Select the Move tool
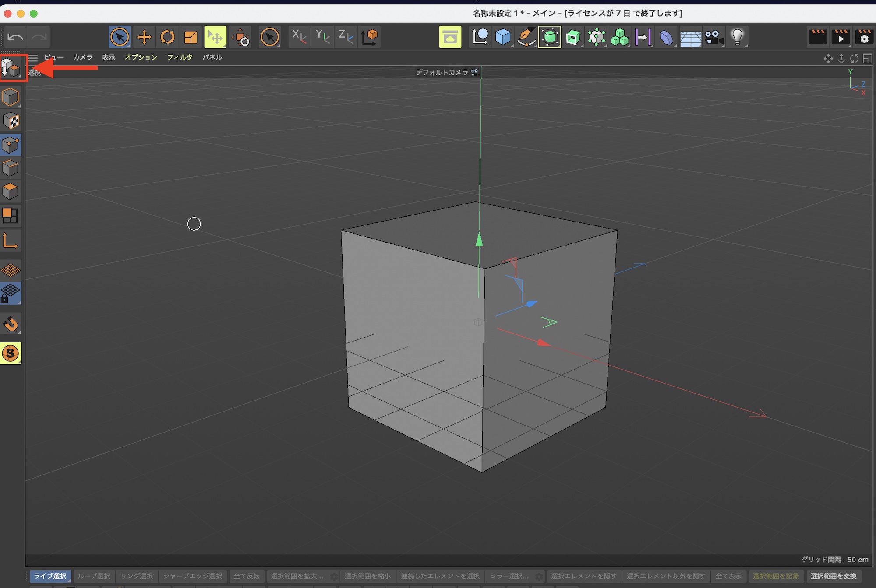This screenshot has height=588, width=876. [144, 37]
